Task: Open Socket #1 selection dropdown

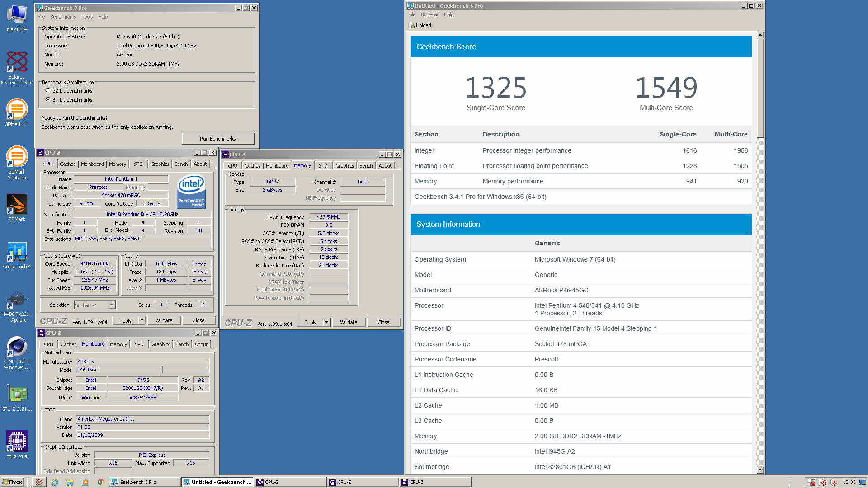Action: (112, 305)
